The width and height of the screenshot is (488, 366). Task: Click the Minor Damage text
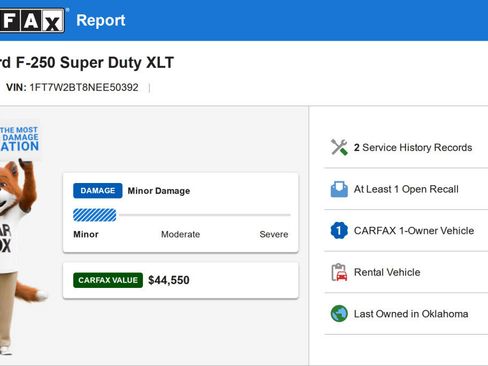(x=159, y=191)
